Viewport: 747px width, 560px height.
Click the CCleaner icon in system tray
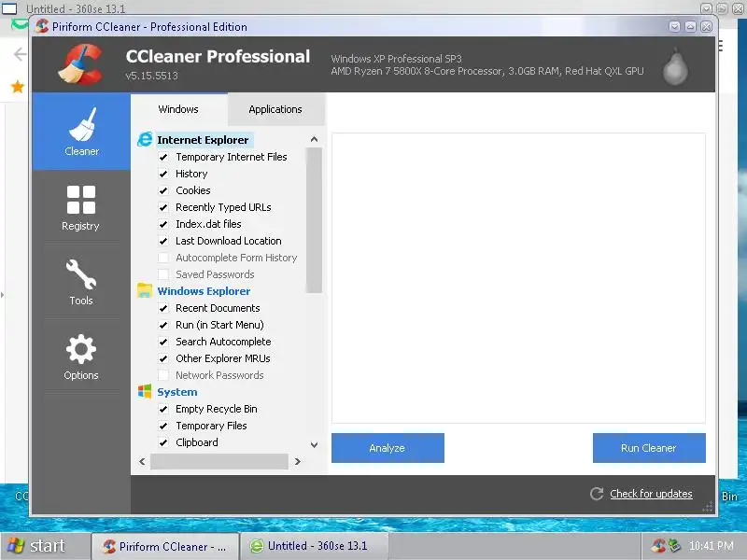tap(658, 546)
